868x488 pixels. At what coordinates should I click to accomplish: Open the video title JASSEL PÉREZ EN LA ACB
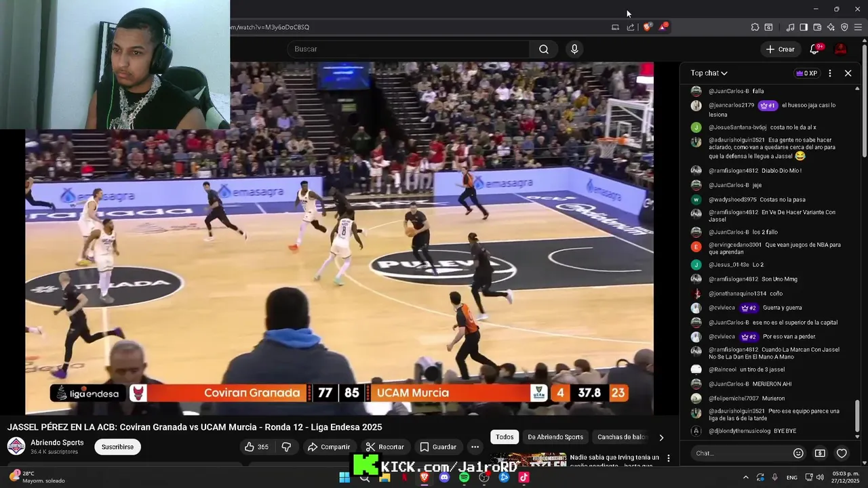[195, 427]
